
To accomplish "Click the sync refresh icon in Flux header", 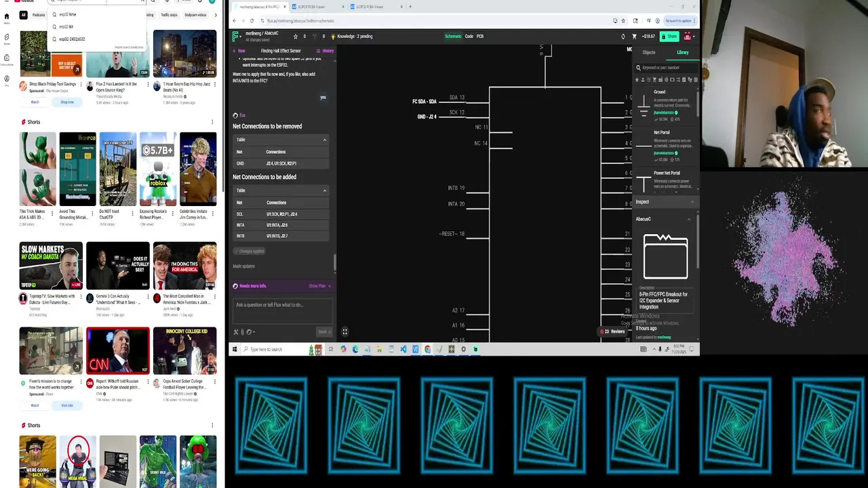I will [623, 37].
